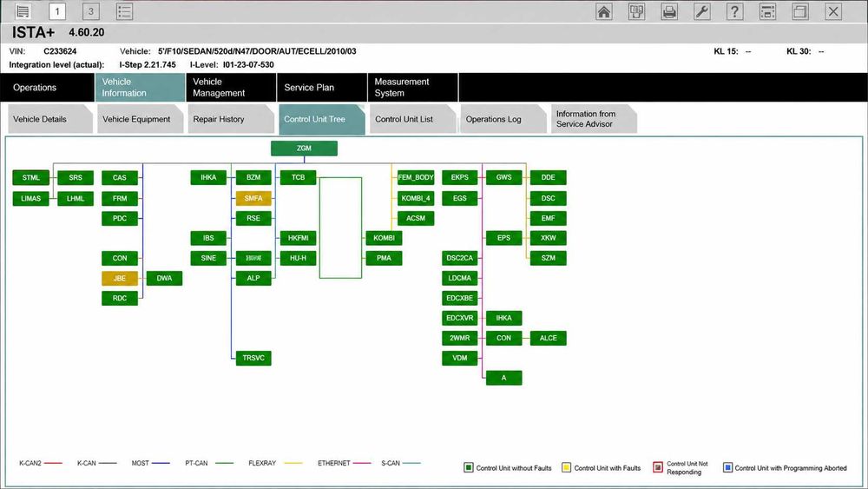Screen dimensions: 868x489
Task: Select the yellow SMFA faulted unit
Action: pos(253,198)
